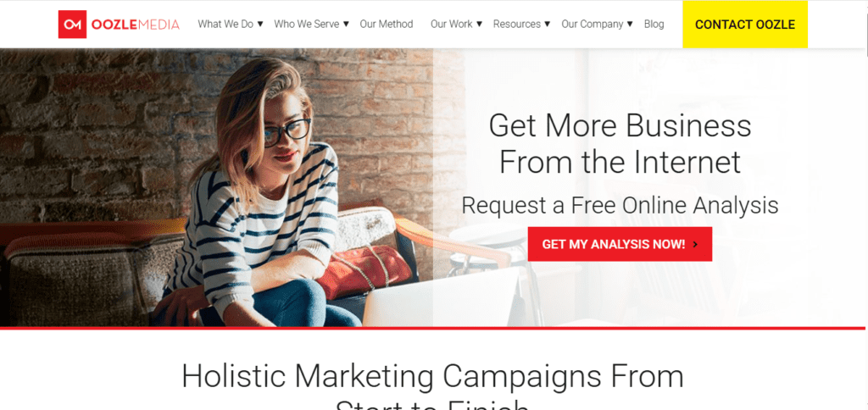The height and width of the screenshot is (410, 868).
Task: Click the Oozle Media wordmark
Action: pyautogui.click(x=135, y=25)
